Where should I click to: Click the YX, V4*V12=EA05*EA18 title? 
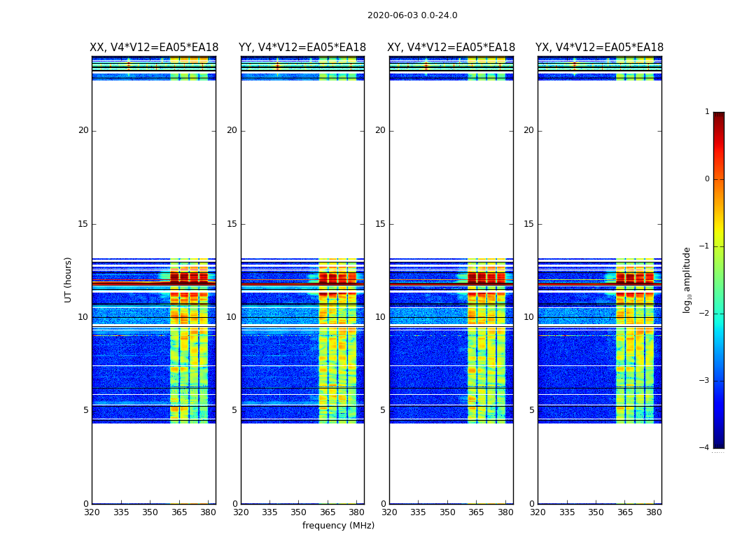coord(599,48)
